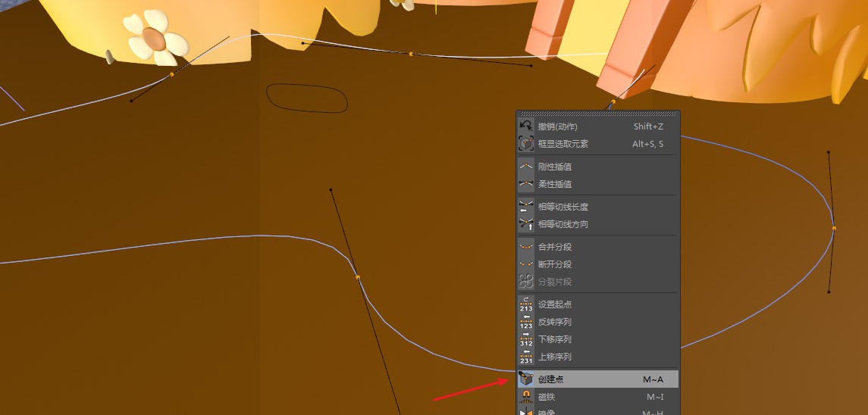Select 框显选取元素 frame-selection icon
This screenshot has height=415, width=868.
[x=526, y=144]
